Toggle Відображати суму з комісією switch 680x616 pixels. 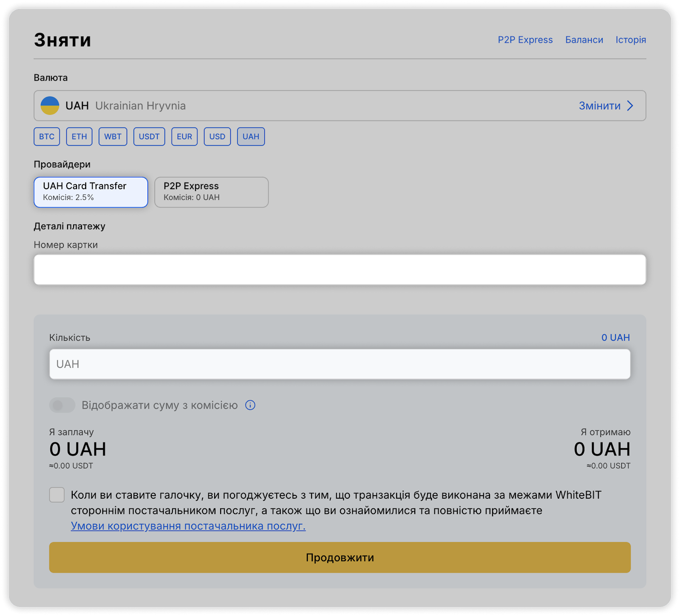pyautogui.click(x=62, y=405)
